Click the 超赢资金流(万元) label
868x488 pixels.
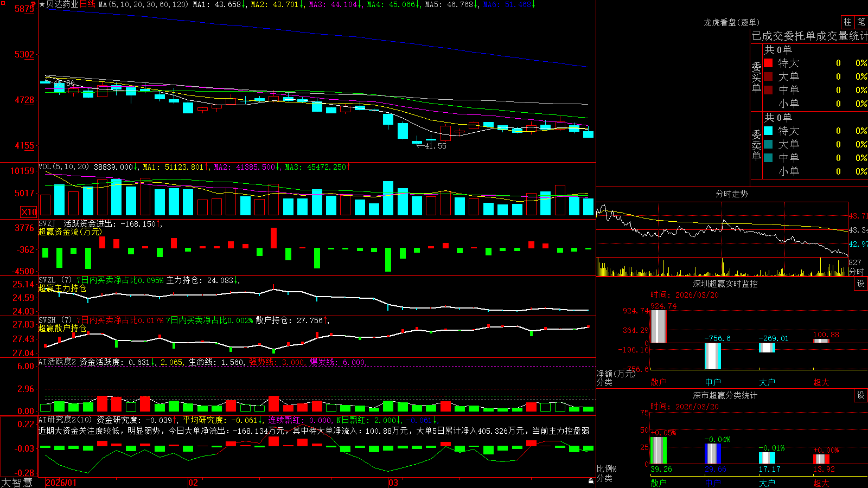pyautogui.click(x=70, y=232)
